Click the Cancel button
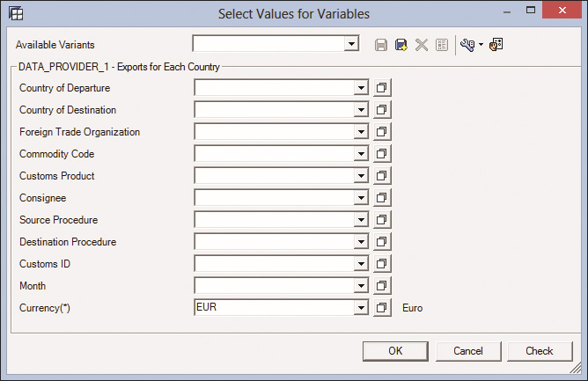Screen dimensions: 588x381 pos(468,351)
